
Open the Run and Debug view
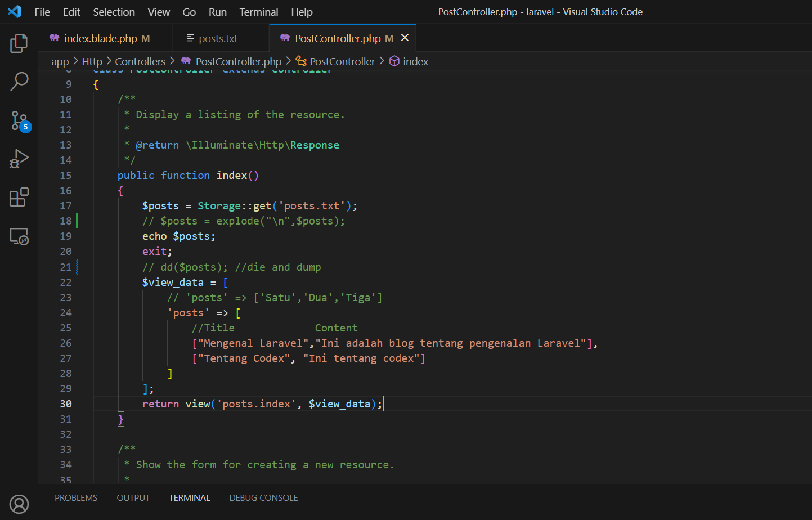click(19, 159)
